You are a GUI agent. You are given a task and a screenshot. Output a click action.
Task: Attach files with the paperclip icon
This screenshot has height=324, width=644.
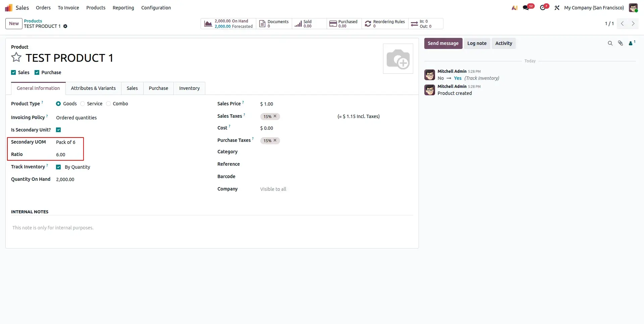coord(621,43)
